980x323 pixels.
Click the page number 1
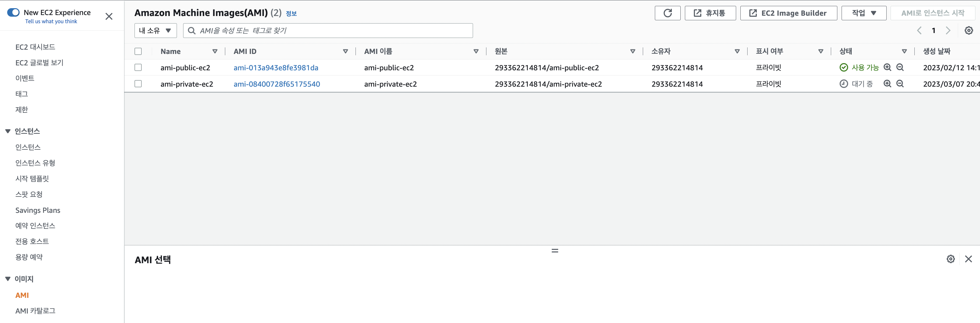934,30
